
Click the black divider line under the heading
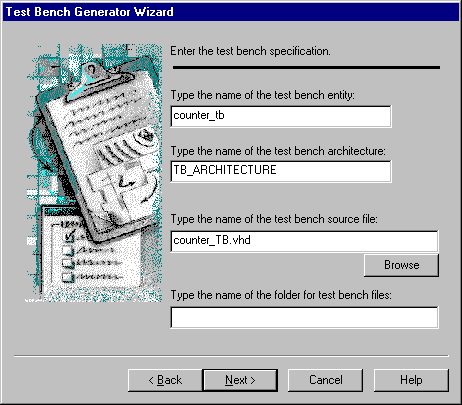[x=306, y=67]
